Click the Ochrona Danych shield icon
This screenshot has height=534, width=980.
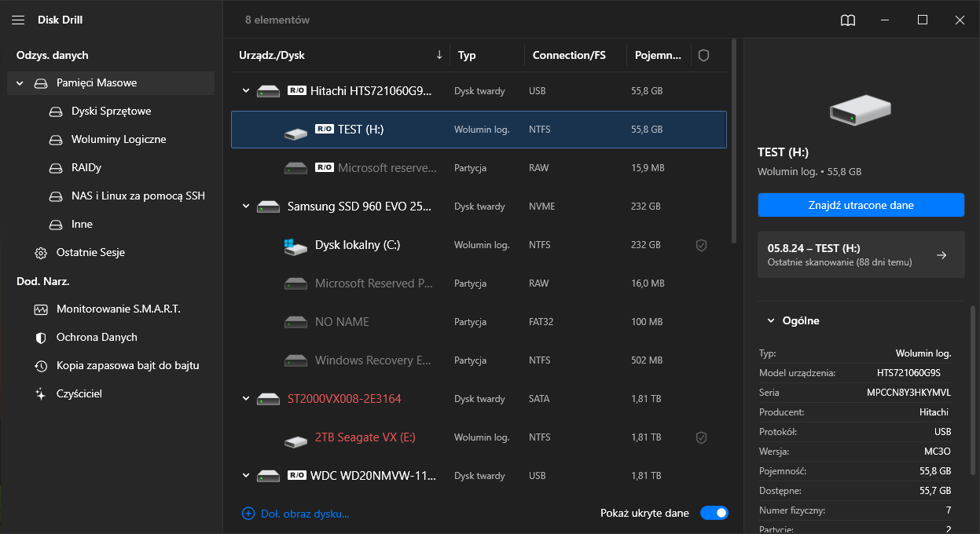[41, 338]
